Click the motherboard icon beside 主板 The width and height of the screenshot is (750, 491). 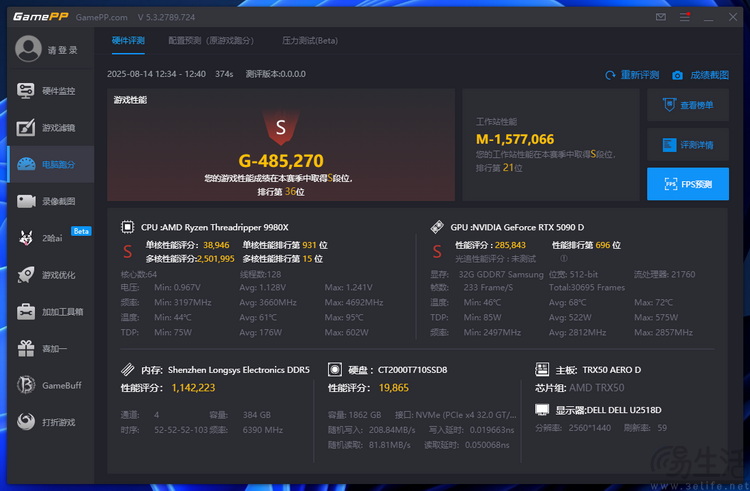542,369
